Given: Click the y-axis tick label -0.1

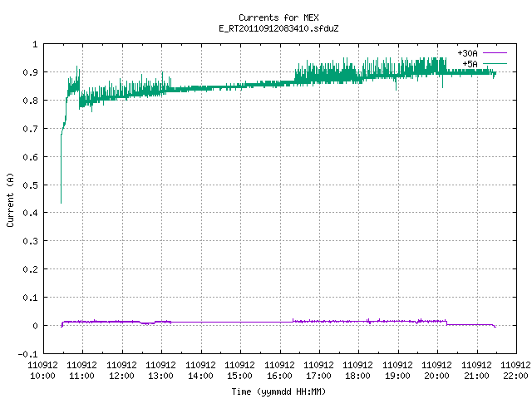Looking at the screenshot, I should pyautogui.click(x=27, y=354).
